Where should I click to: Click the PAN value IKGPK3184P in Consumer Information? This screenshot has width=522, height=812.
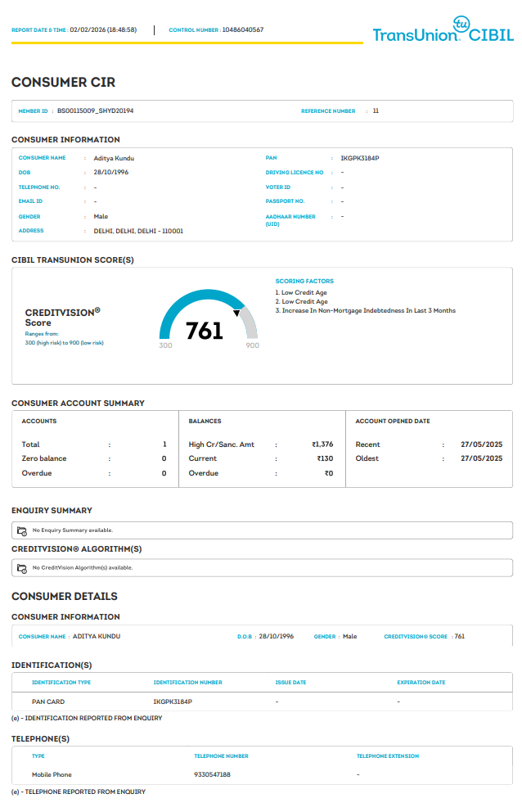(x=360, y=159)
